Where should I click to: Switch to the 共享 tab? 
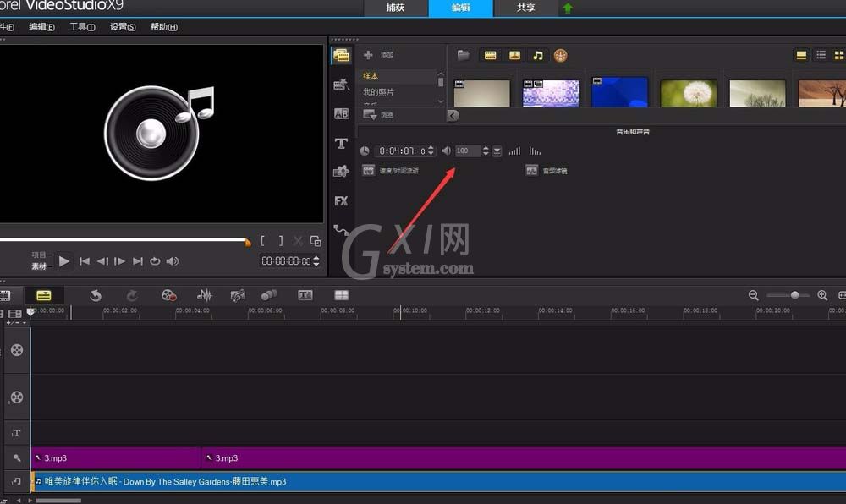tap(525, 8)
